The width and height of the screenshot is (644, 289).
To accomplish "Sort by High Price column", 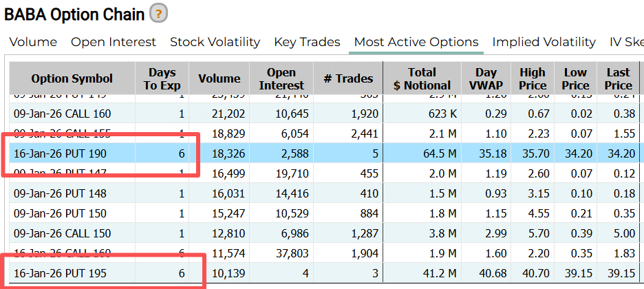I will coord(533,78).
